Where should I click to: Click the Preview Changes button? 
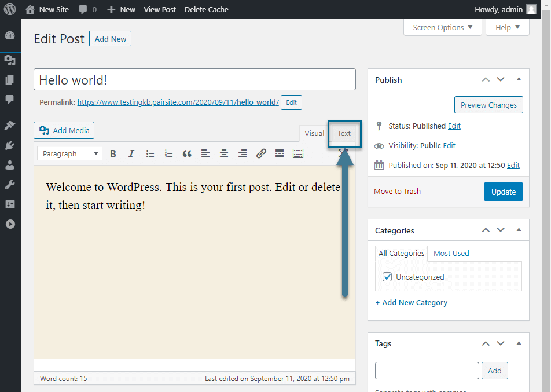pos(488,105)
